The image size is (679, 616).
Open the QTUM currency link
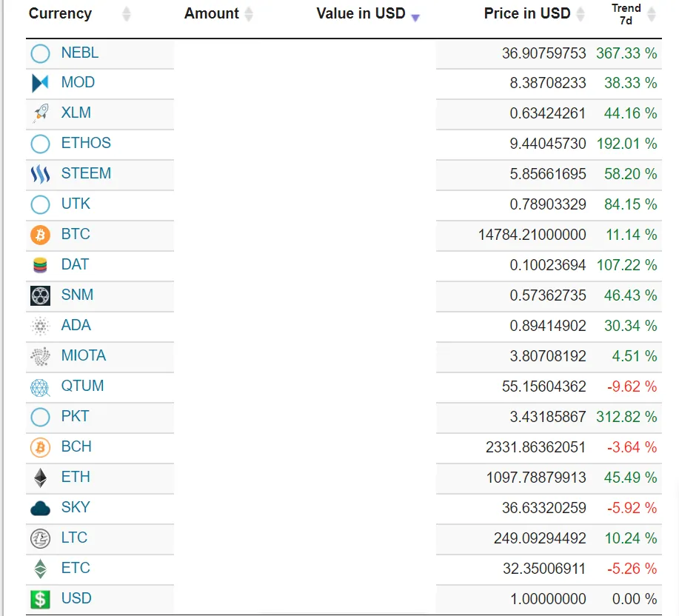click(x=83, y=386)
